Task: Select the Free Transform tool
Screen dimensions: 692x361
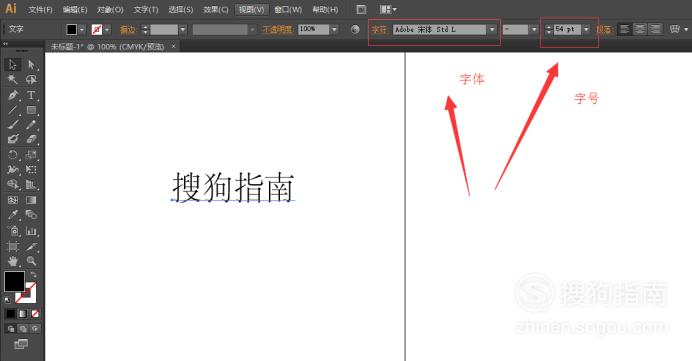Action: [x=31, y=169]
